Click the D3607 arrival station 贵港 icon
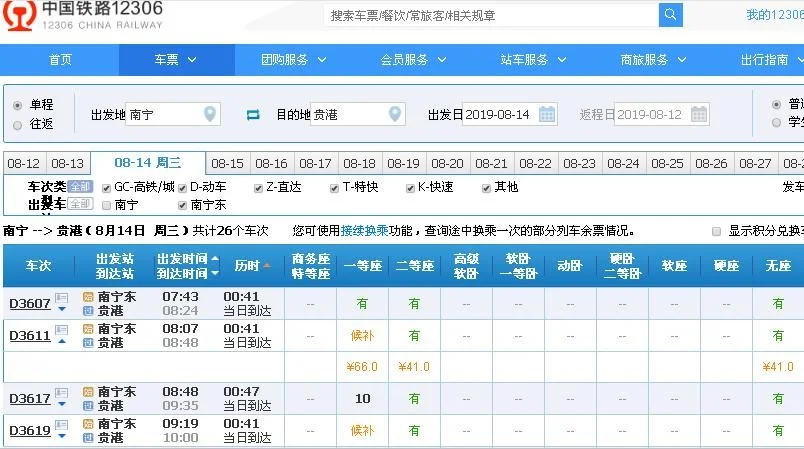804x449 pixels. tap(88, 311)
